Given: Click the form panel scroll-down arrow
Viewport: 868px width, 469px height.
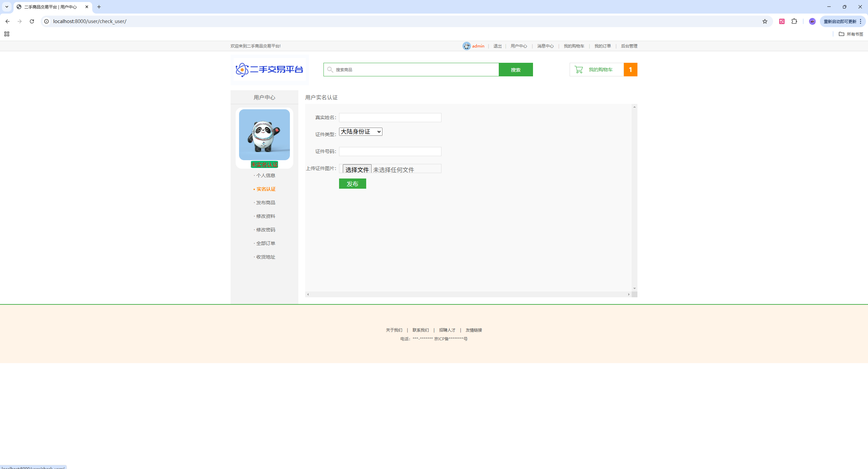Looking at the screenshot, I should (x=634, y=288).
